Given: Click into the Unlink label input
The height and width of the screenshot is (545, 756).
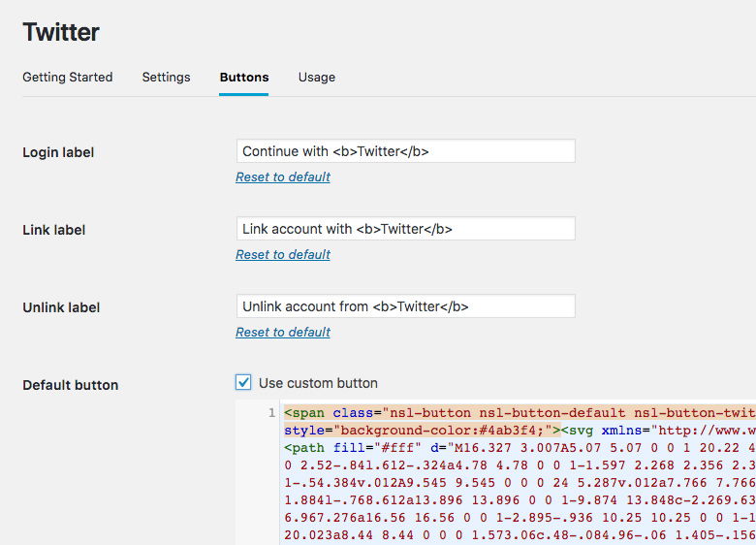Looking at the screenshot, I should pyautogui.click(x=405, y=306).
